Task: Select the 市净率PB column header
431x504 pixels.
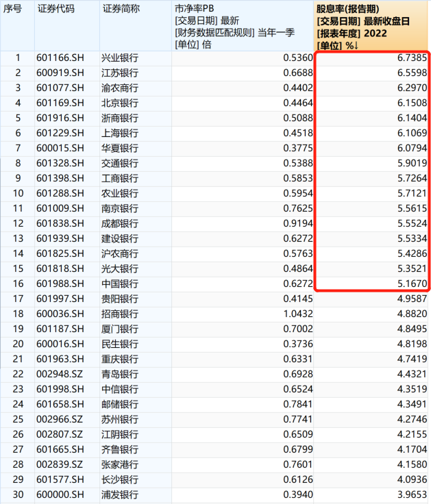Action: pyautogui.click(x=243, y=26)
